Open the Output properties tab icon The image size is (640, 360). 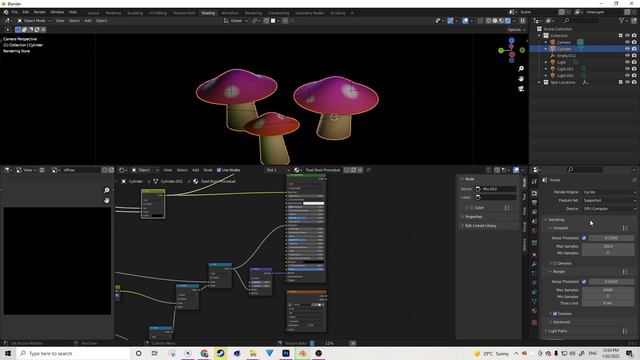pos(534,203)
